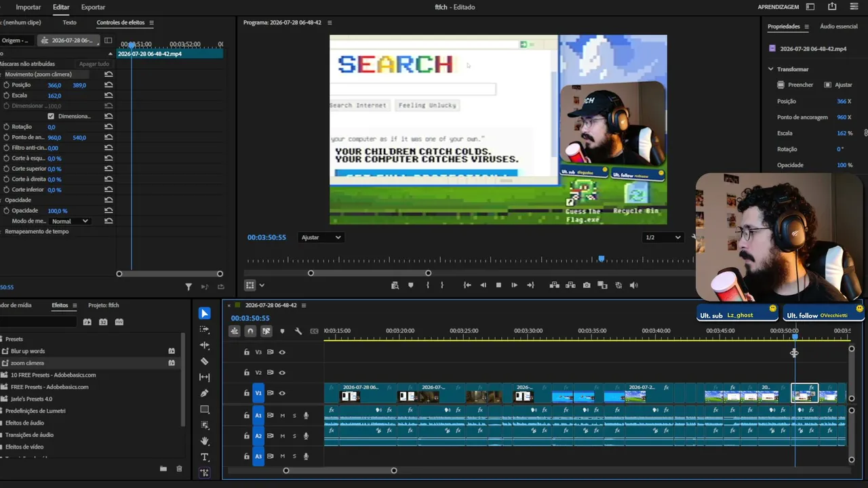
Task: Click the filter properties funnel icon
Action: (x=189, y=287)
